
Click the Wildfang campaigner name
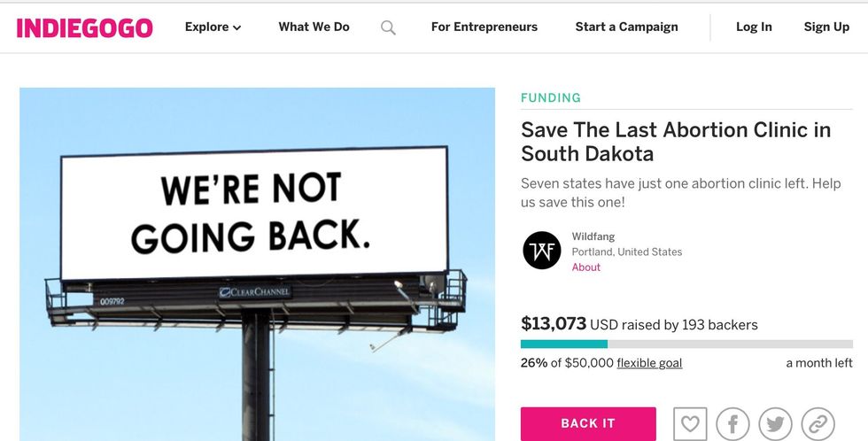593,236
